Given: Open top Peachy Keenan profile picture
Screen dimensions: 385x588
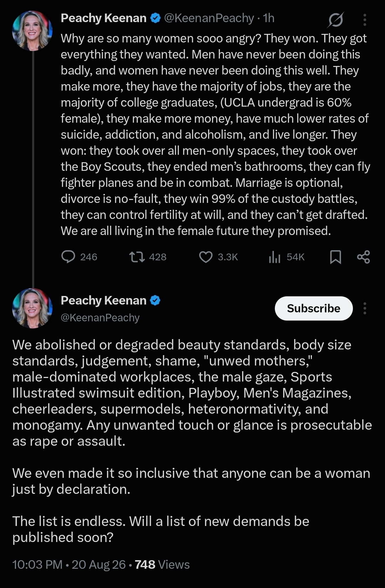Looking at the screenshot, I should (32, 30).
